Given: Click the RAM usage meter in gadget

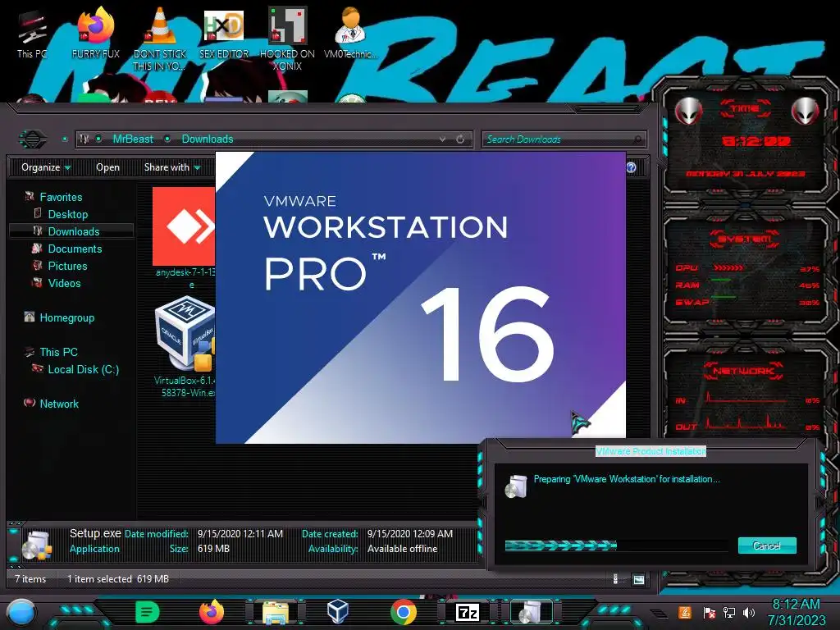Looking at the screenshot, I should click(746, 285).
